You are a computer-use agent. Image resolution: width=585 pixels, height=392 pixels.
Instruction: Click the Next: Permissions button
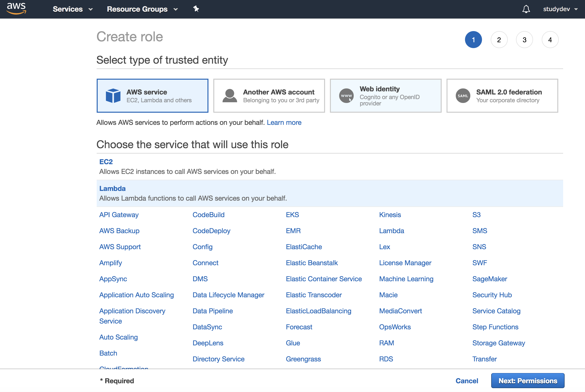(x=528, y=381)
